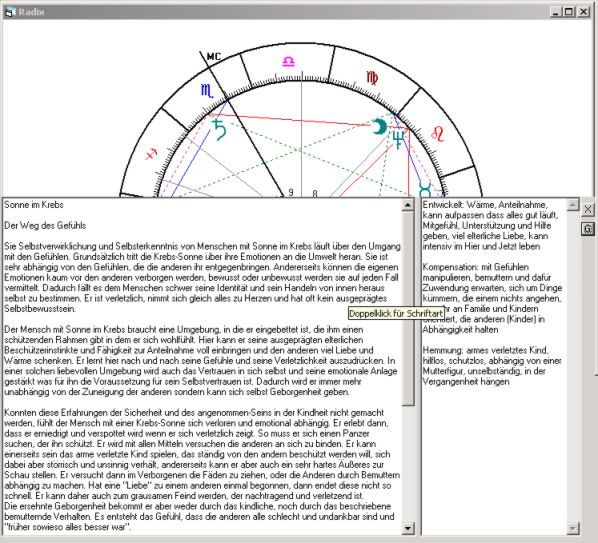Click the main text scrollbar thumb
Viewport: 598px width, 543px height.
pyautogui.click(x=408, y=308)
